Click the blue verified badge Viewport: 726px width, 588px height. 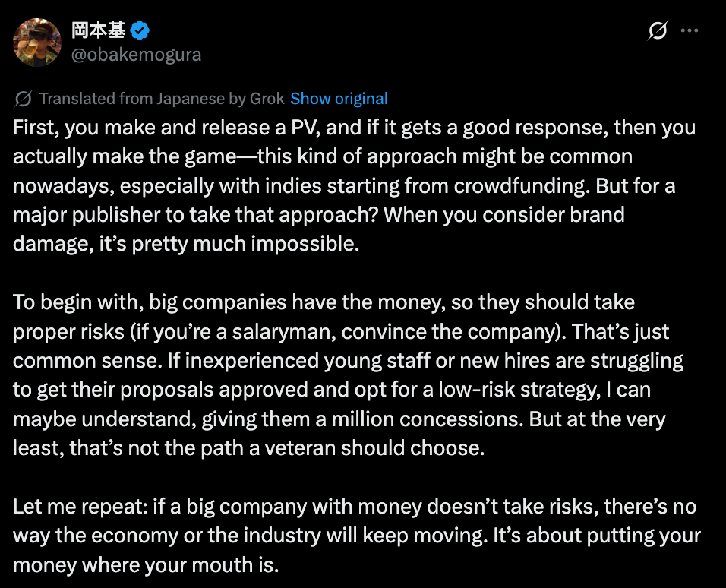pyautogui.click(x=140, y=31)
